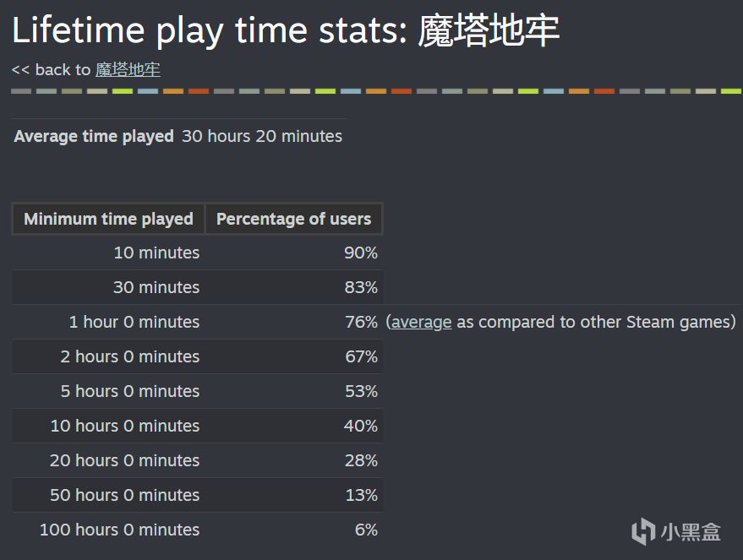Click the "10 hours 0 minutes" cell

[125, 426]
